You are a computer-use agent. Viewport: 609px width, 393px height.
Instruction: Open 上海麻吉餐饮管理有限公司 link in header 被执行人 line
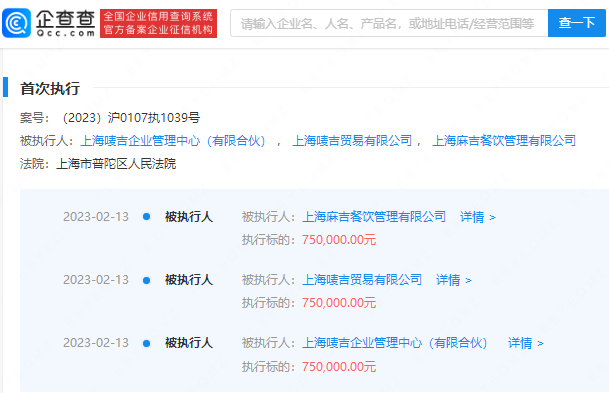pos(504,141)
